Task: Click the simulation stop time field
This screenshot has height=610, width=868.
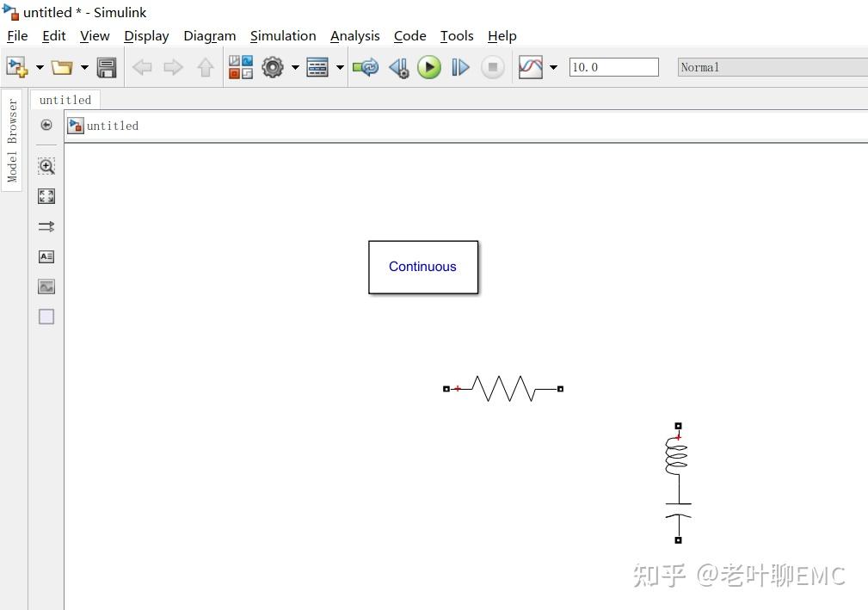Action: pos(614,67)
